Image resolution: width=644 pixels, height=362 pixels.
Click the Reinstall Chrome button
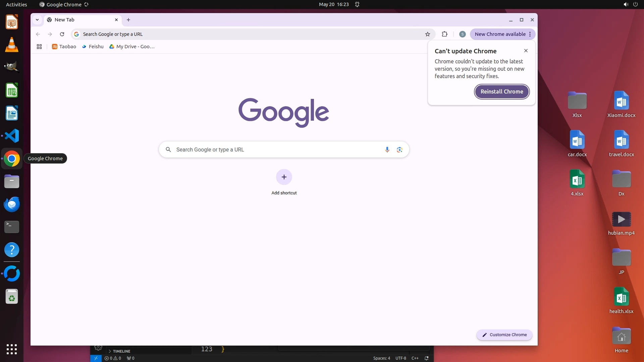point(501,92)
